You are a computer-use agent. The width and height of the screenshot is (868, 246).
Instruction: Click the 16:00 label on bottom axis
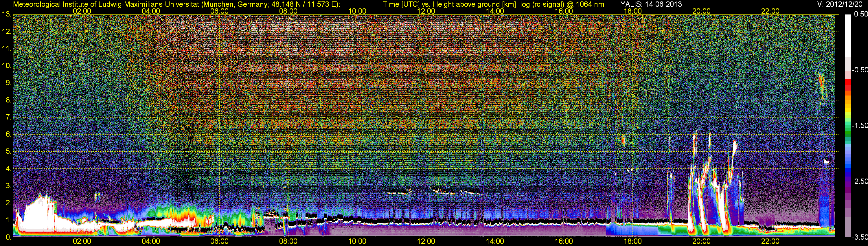563,241
